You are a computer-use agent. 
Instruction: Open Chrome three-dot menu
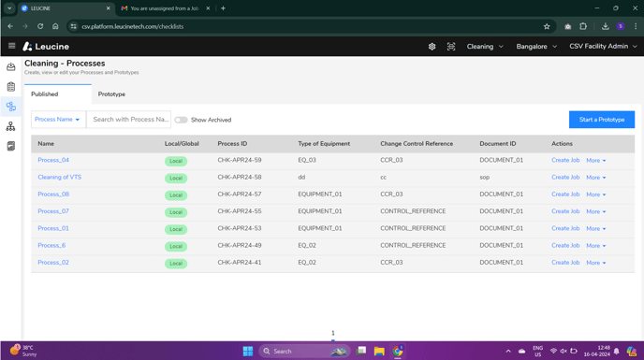pyautogui.click(x=636, y=26)
